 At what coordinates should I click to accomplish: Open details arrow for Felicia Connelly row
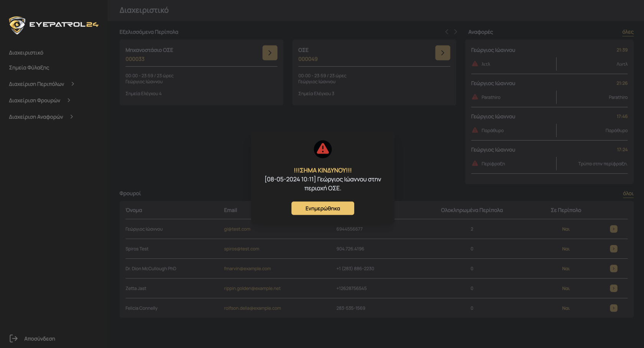click(613, 308)
